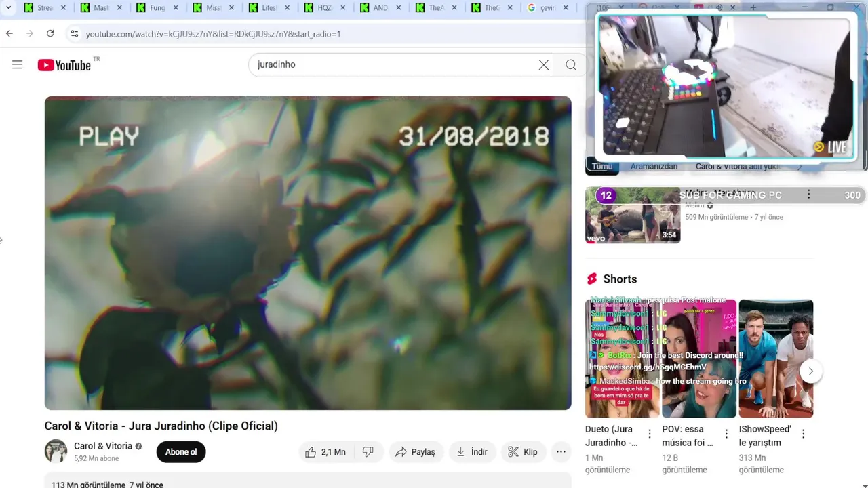
Task: Close the Strea browser tab
Action: coord(64,8)
